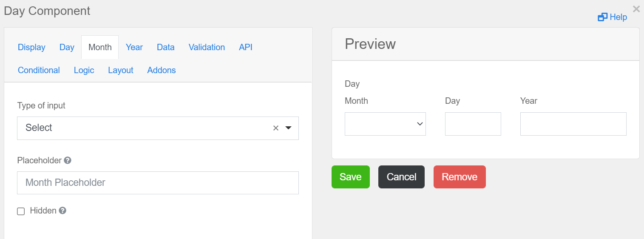
Task: Click the Year input in the preview
Action: coord(573,124)
